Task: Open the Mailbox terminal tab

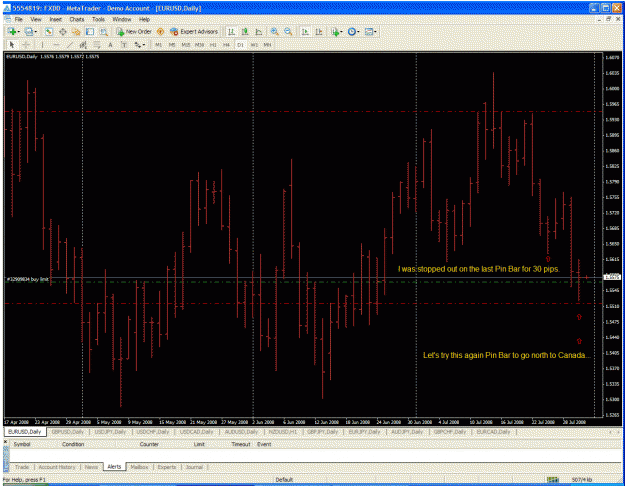Action: click(x=140, y=467)
